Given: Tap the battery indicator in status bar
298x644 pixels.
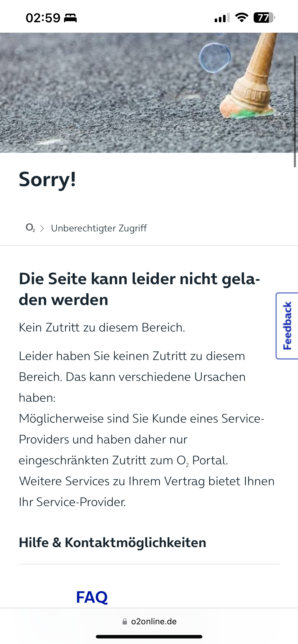Looking at the screenshot, I should tap(264, 18).
